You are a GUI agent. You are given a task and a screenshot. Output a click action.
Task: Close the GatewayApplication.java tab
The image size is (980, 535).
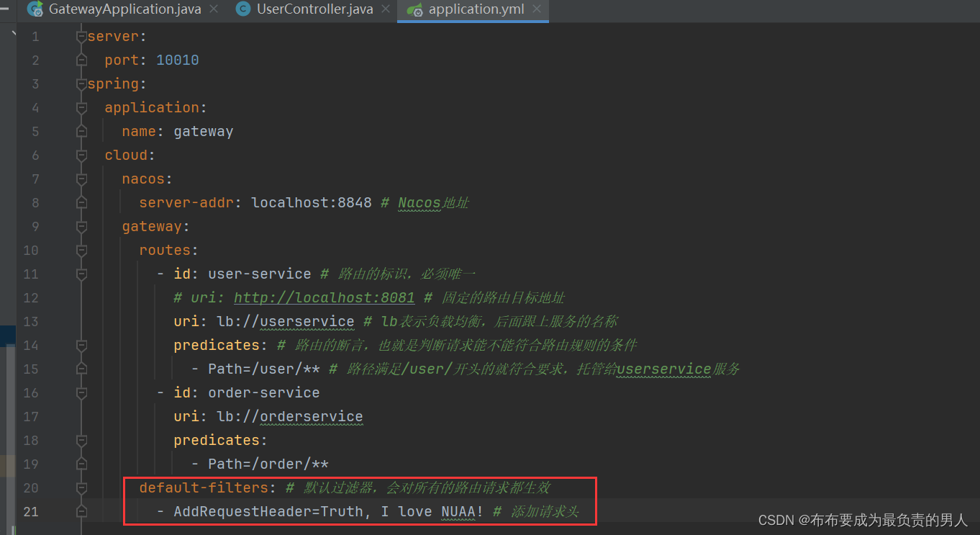[215, 10]
